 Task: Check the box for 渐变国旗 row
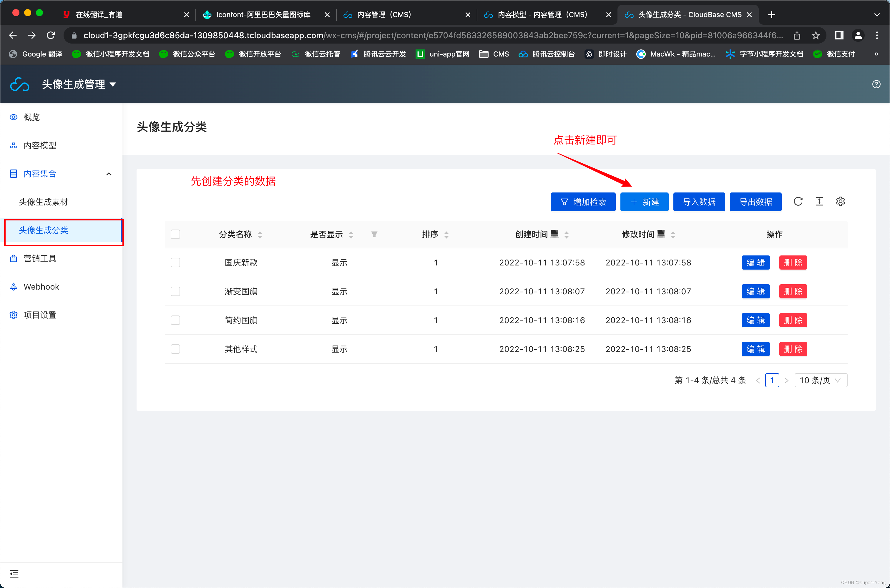175,291
